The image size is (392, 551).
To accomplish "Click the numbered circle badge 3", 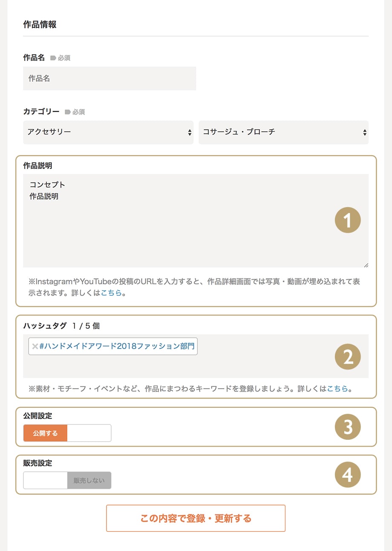I will (x=348, y=427).
